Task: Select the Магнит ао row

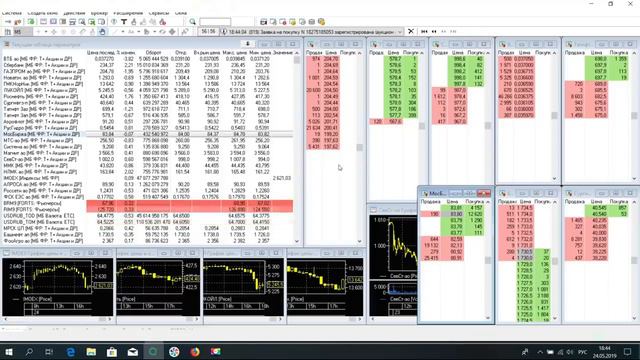Action: coord(148,153)
